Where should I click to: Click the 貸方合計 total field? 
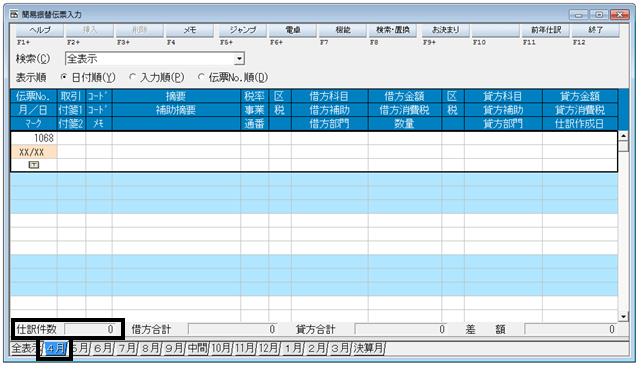[400, 329]
